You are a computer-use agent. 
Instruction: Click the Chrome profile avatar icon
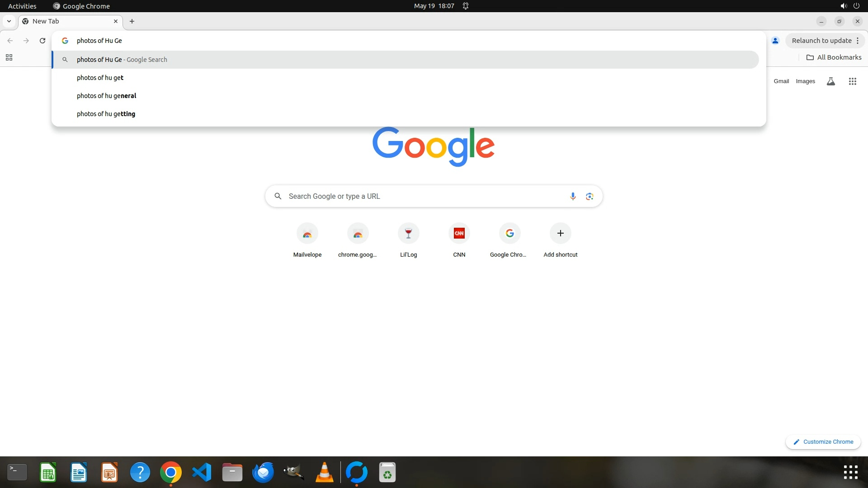[775, 41]
